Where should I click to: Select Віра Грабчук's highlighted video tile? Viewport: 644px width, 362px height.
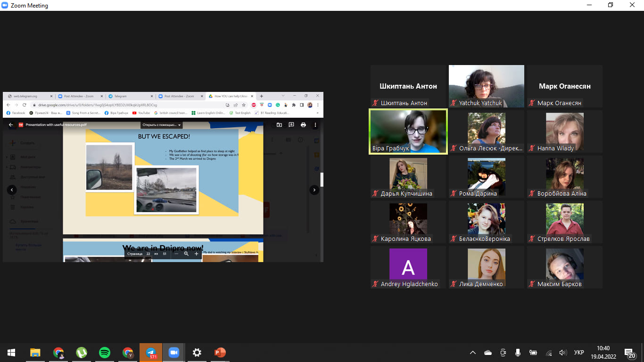click(x=408, y=132)
